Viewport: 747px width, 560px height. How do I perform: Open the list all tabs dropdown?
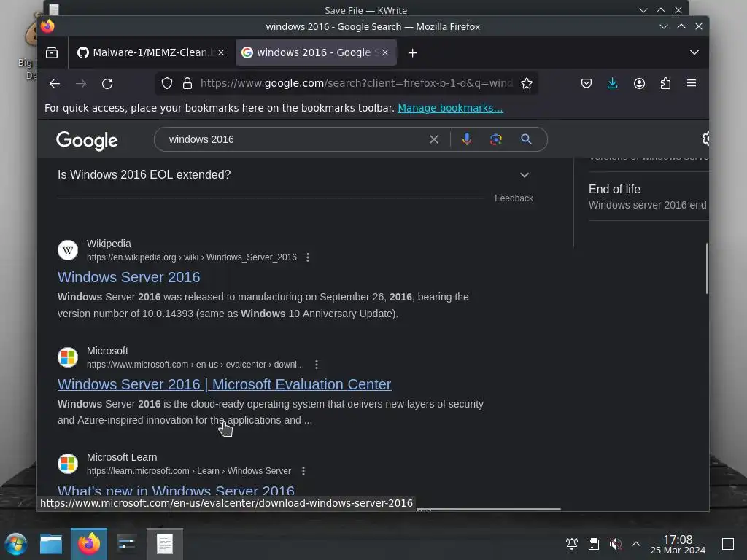(694, 52)
